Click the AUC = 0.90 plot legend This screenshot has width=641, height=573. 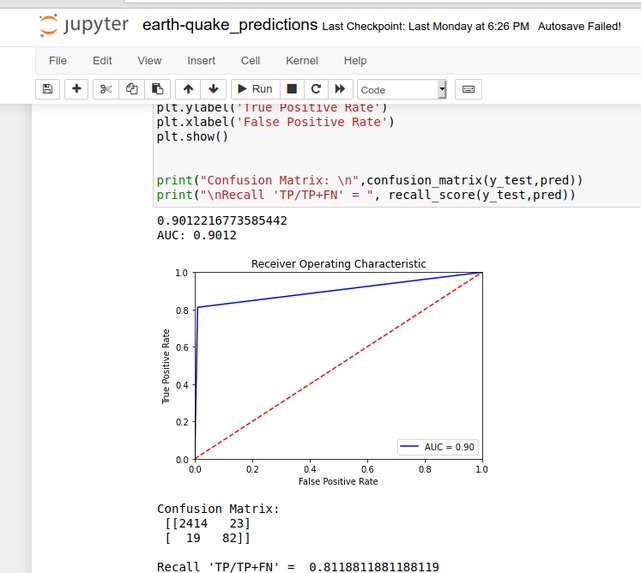coord(437,447)
